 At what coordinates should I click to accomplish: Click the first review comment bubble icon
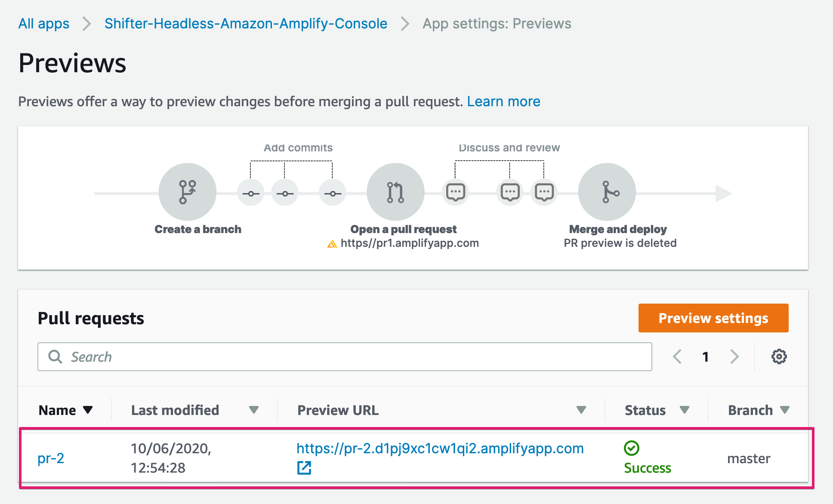456,192
